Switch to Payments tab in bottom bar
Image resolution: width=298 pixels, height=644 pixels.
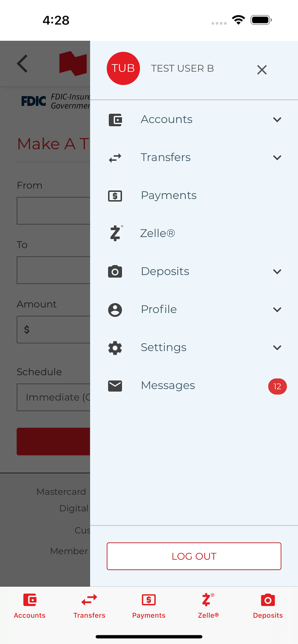pos(149,606)
